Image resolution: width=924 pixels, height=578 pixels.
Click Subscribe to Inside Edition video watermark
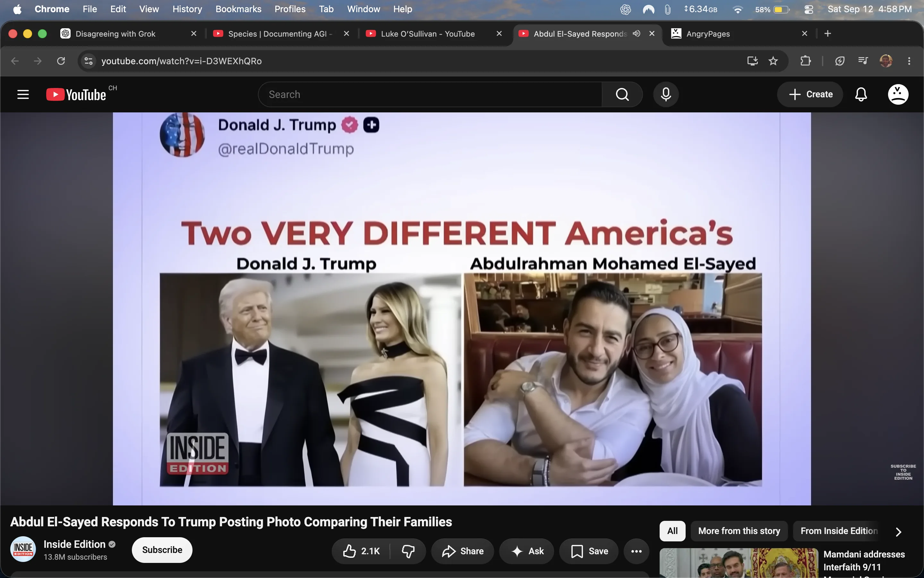903,472
